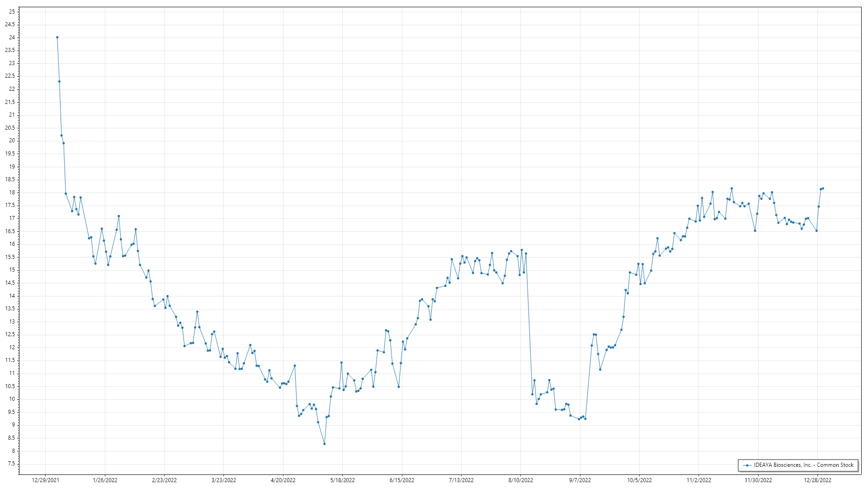This screenshot has height=488, width=868.
Task: Click the highest data point at 24
Action: point(57,38)
